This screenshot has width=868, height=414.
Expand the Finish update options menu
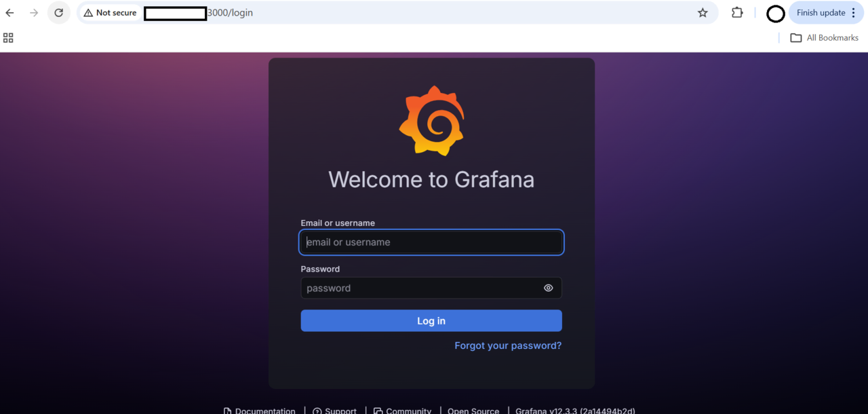821,12
